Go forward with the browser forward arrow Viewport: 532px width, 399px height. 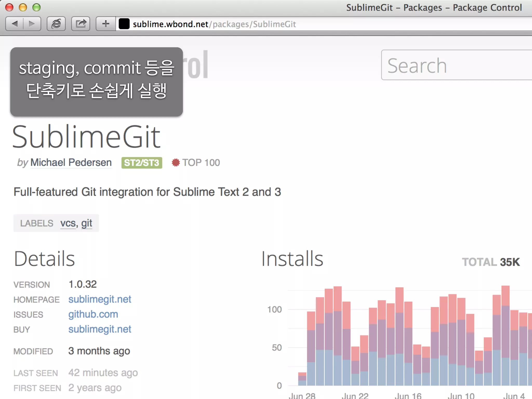[x=32, y=24]
